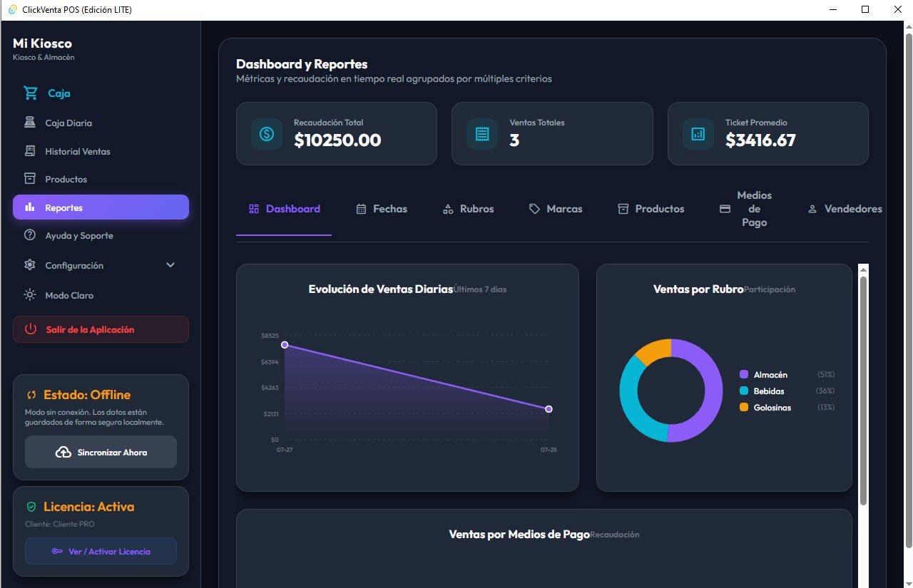
Task: Open Caja Diaria cash register icon
Action: pos(30,123)
